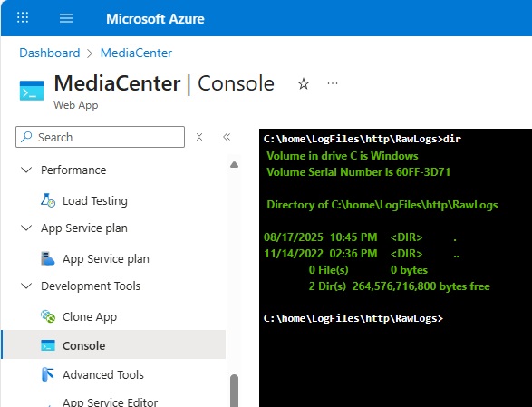Open App Service Editor
The height and width of the screenshot is (407, 532).
[110, 402]
